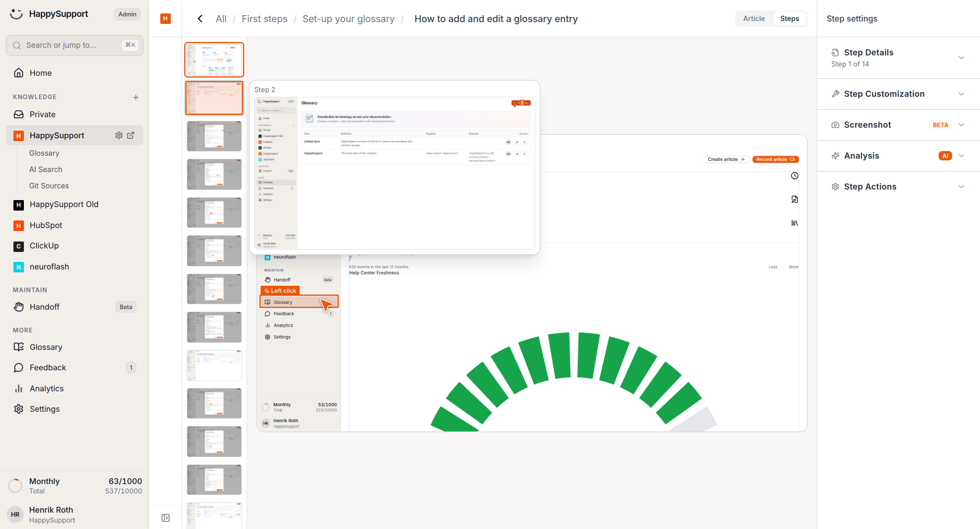Open HappySupport settings gear in sidebar
This screenshot has height=529, width=980.
(119, 135)
